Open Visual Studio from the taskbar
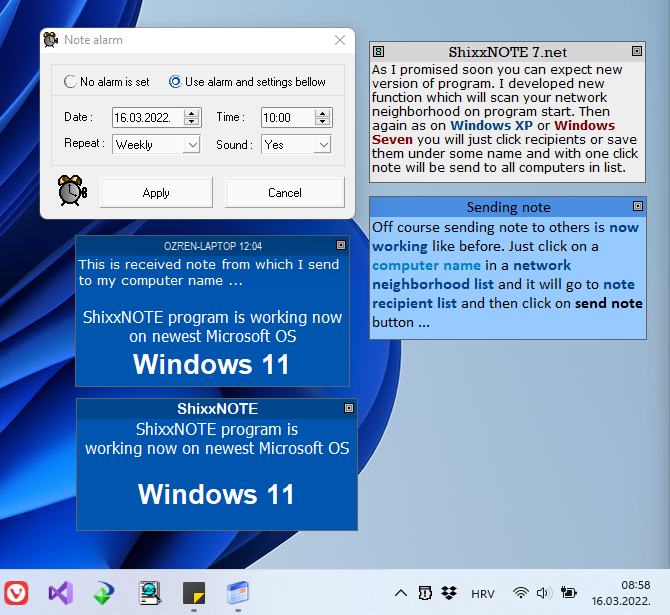Viewport: 670px width, 615px height. 61,593
